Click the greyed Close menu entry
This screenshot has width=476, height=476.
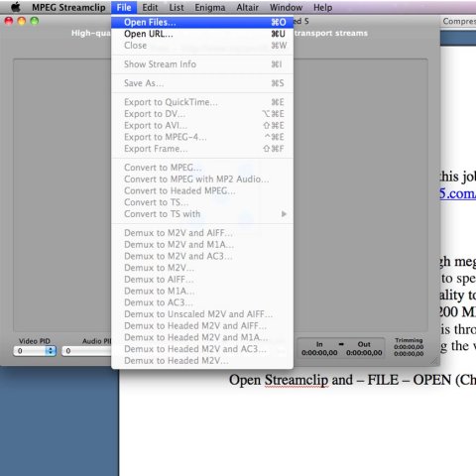202,46
